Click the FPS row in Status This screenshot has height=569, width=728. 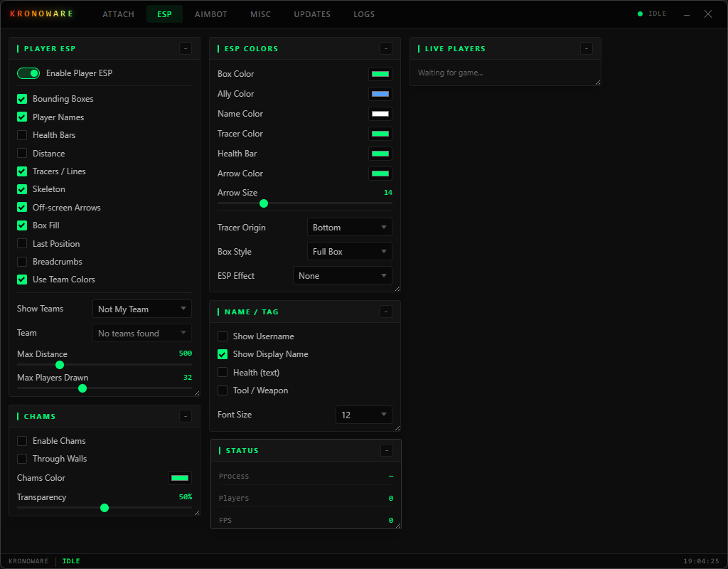pyautogui.click(x=306, y=520)
